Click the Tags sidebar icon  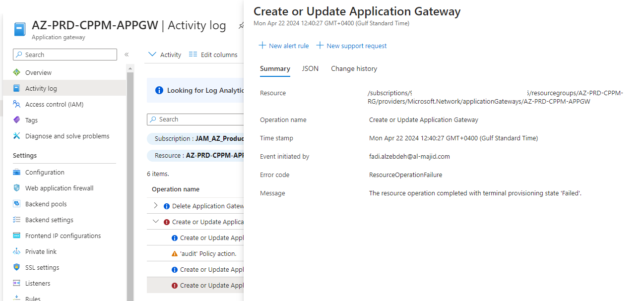click(17, 120)
